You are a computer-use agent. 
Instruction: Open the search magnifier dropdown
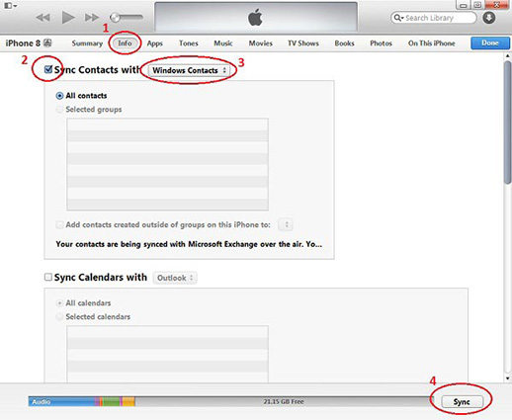pyautogui.click(x=398, y=18)
